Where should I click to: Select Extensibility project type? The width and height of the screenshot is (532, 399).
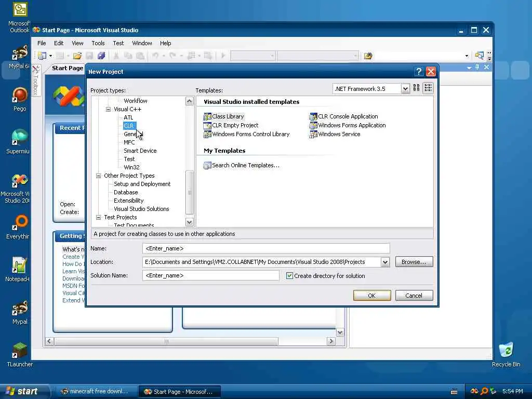pyautogui.click(x=129, y=201)
